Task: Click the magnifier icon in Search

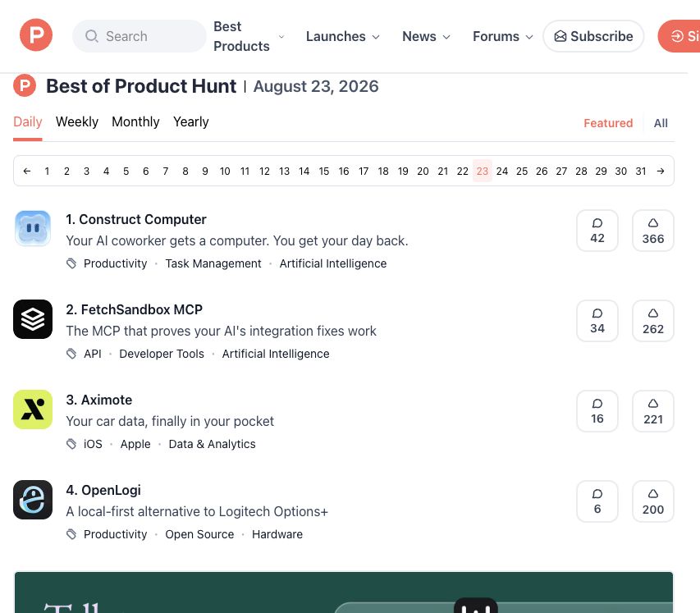Action: [92, 36]
